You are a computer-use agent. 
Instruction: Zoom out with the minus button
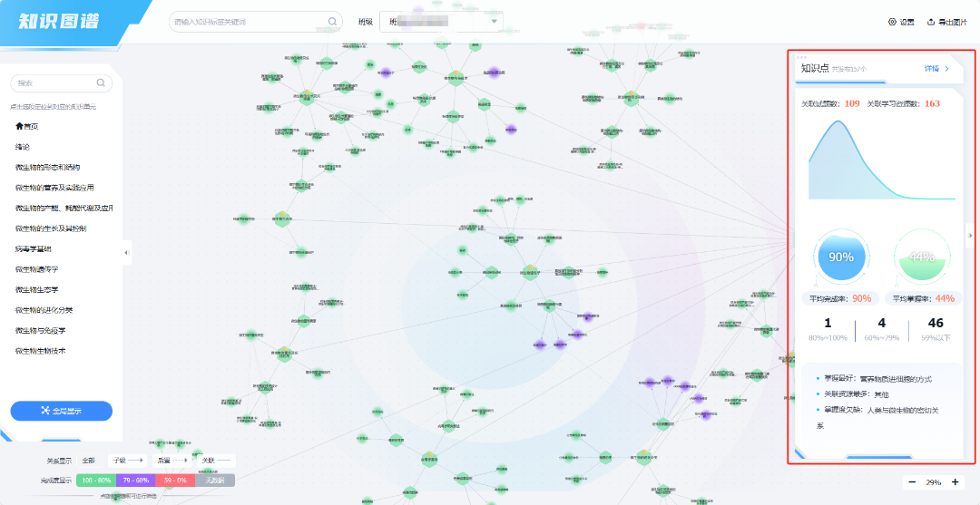[911, 483]
